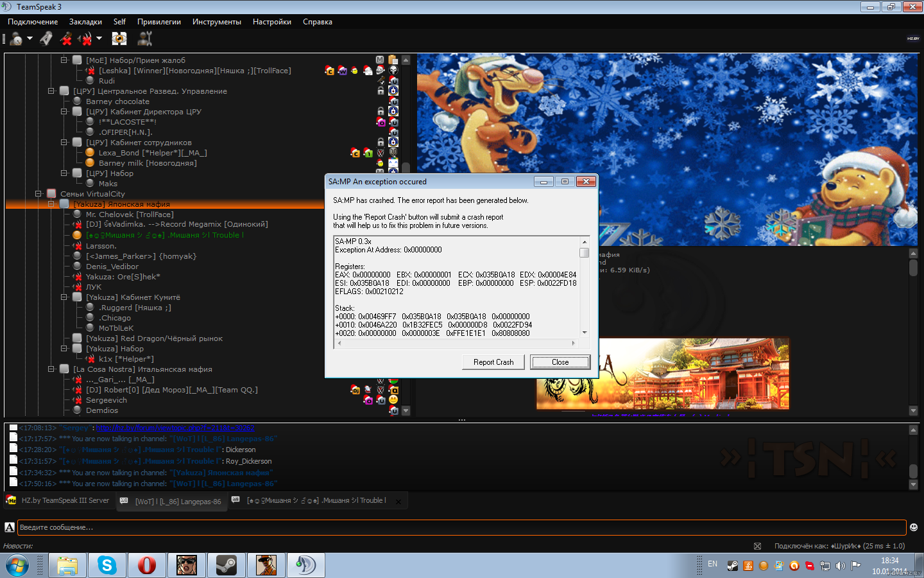Click the volume icon in system tray
924x578 pixels.
tap(840, 565)
